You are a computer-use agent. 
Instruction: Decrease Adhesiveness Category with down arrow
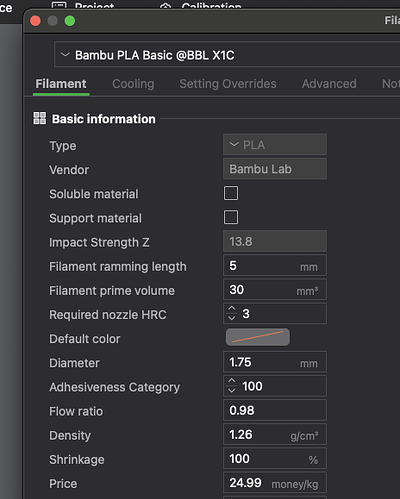pyautogui.click(x=231, y=390)
